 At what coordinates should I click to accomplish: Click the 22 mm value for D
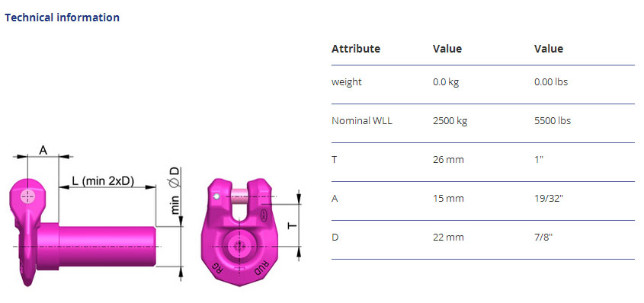[448, 237]
